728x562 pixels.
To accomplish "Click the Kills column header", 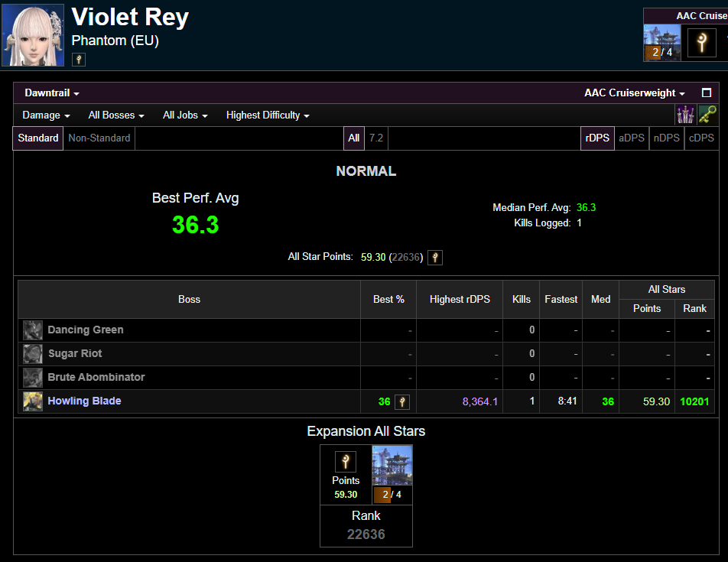I will [x=521, y=299].
